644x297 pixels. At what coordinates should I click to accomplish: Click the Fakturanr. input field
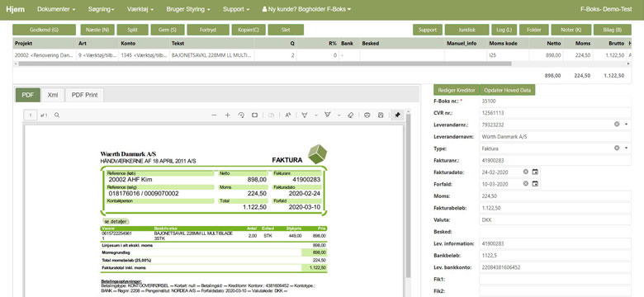(x=555, y=160)
